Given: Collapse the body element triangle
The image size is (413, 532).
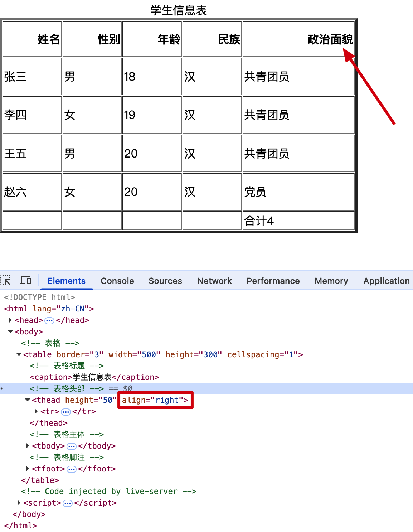Looking at the screenshot, I should pos(10,332).
